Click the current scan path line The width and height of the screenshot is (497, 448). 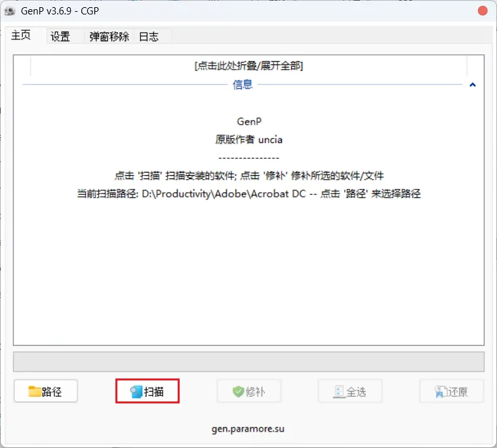point(248,193)
